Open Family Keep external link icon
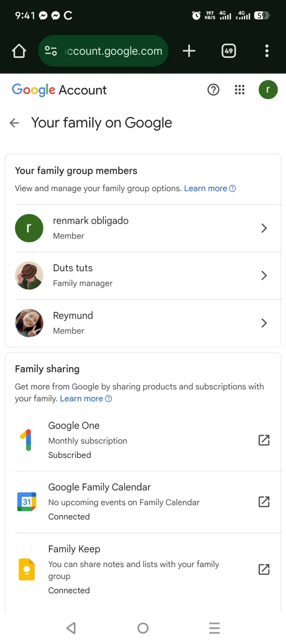Screen dimensions: 286x644 264,570
